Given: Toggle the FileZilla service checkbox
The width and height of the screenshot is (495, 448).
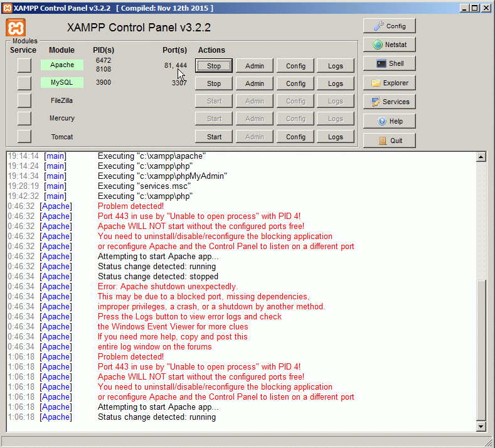Looking at the screenshot, I should (24, 101).
